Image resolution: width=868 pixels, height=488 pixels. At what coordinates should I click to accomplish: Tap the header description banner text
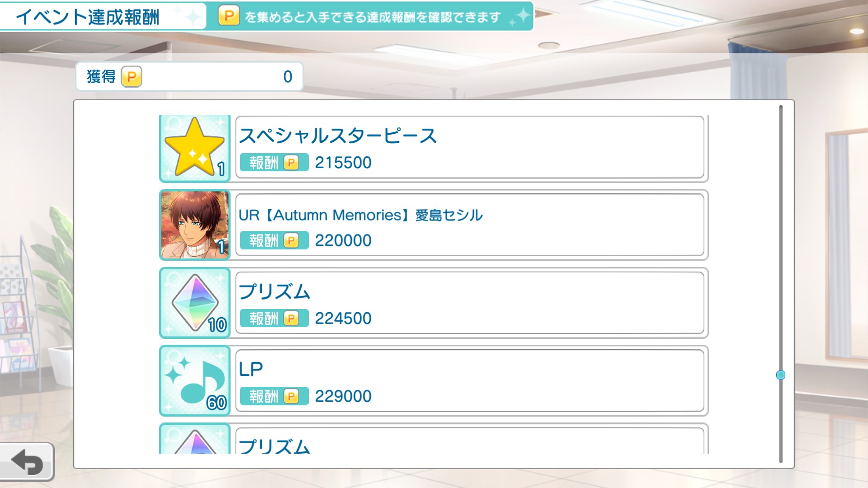click(x=373, y=17)
